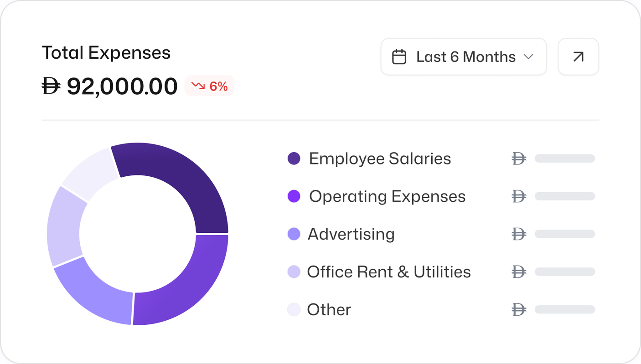Click the Other category pale color dot
This screenshot has height=364, width=641.
294,310
